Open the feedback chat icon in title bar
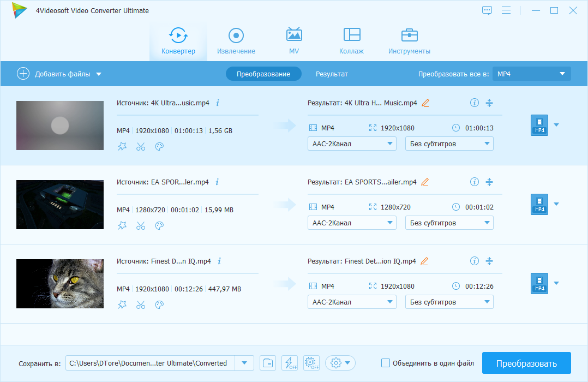Viewport: 588px width, 382px height. [x=487, y=10]
